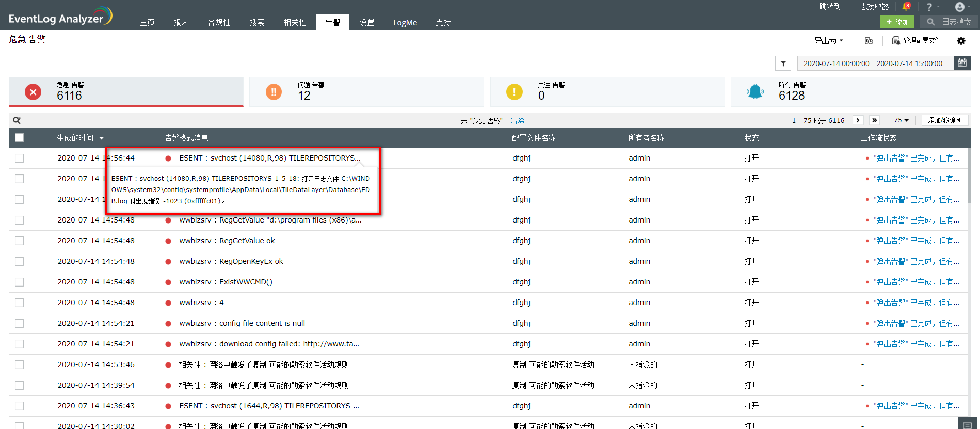Jump to last page of alerts
This screenshot has height=429, width=980.
tap(874, 120)
